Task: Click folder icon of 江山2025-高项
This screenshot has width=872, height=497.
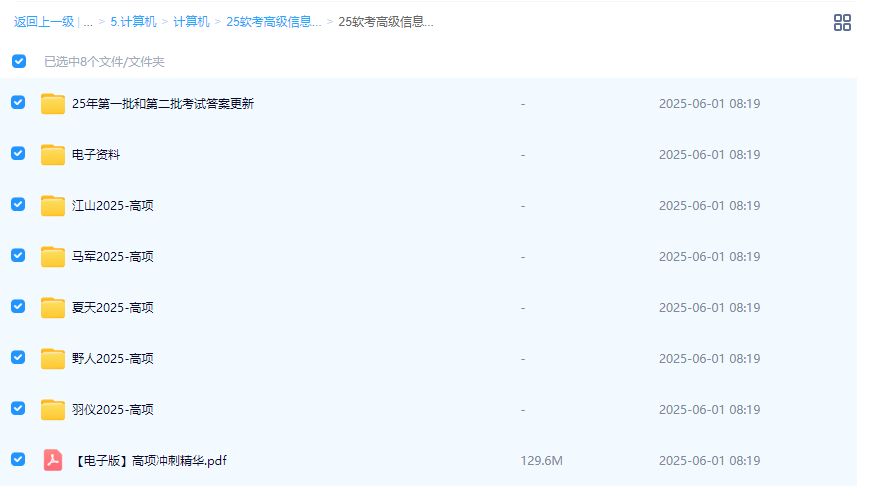Action: pyautogui.click(x=53, y=206)
